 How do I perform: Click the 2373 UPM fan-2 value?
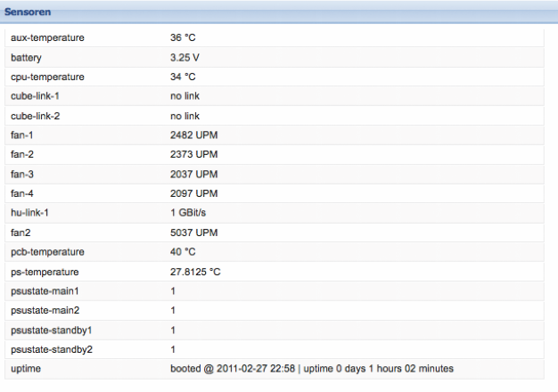pos(193,155)
